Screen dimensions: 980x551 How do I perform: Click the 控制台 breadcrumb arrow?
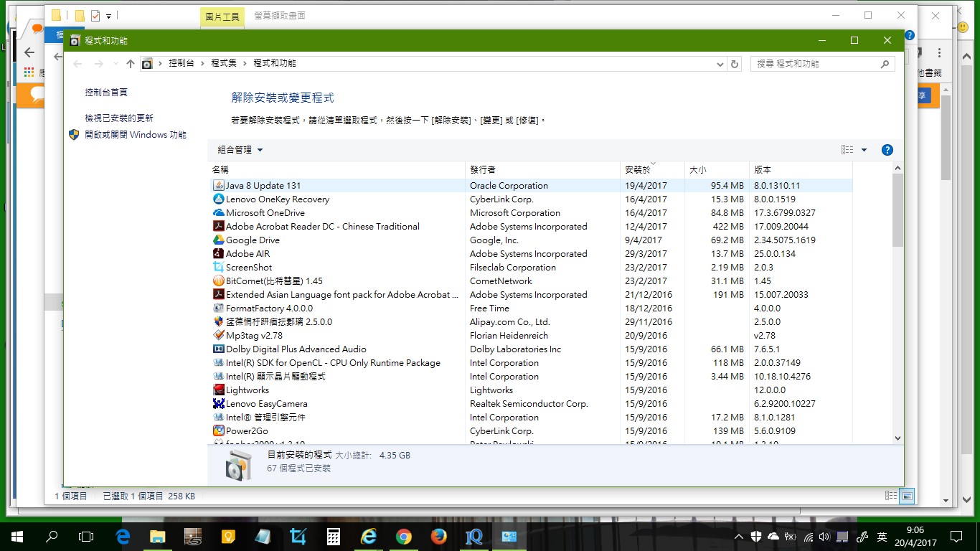tap(202, 64)
